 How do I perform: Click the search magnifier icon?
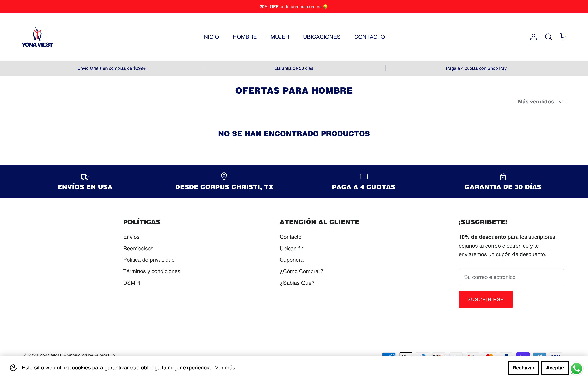(x=548, y=37)
